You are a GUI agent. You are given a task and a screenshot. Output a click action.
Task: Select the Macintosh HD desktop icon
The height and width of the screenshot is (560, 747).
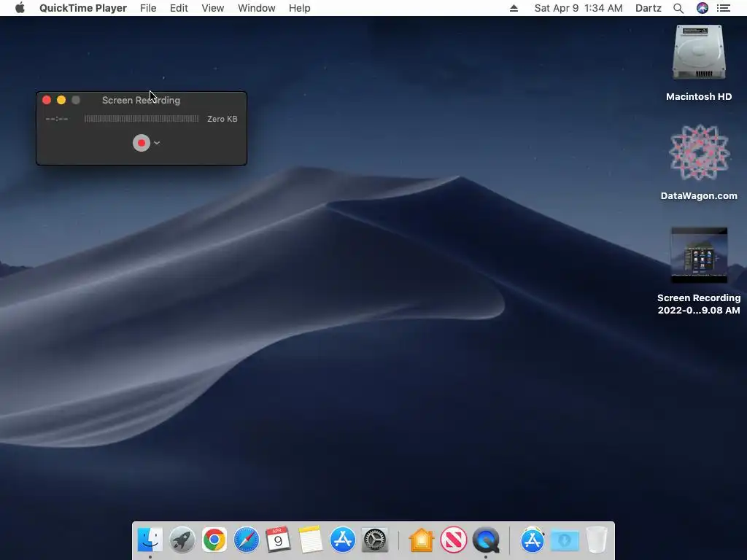[x=699, y=52]
